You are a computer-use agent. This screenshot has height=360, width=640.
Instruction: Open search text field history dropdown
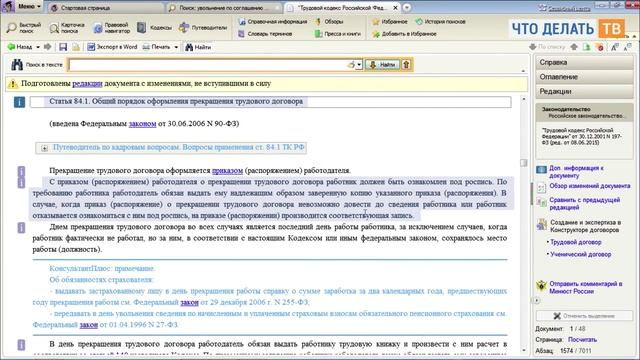coord(359,64)
